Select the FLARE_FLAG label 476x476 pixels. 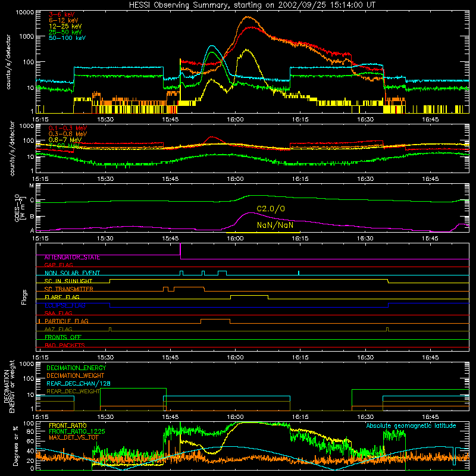click(62, 297)
